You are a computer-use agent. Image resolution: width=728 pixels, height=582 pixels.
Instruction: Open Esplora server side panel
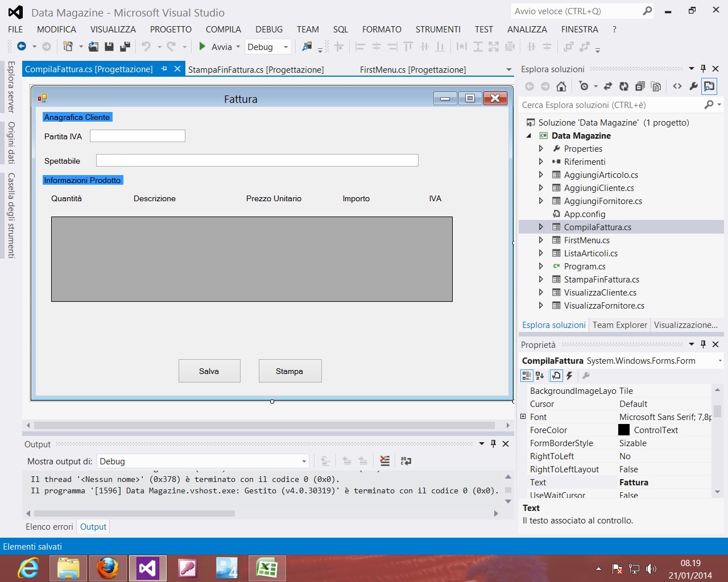[11, 87]
